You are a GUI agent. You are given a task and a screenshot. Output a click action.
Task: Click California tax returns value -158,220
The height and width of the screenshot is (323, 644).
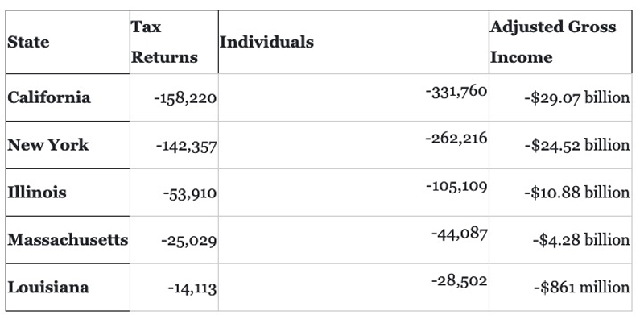coord(185,98)
